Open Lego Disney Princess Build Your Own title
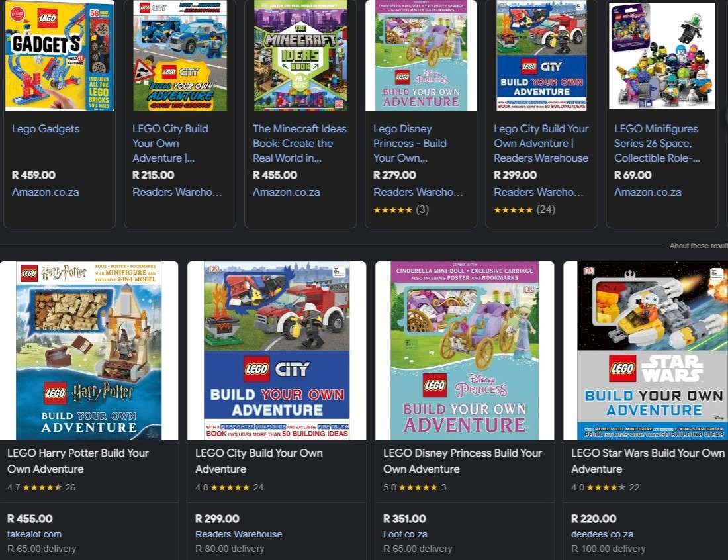The width and height of the screenshot is (728, 560). [x=410, y=143]
